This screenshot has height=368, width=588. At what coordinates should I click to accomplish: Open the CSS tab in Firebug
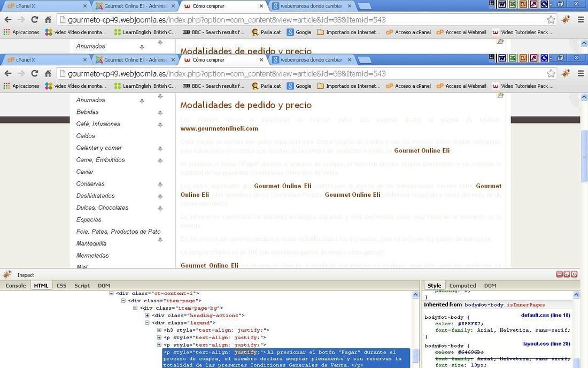click(x=61, y=286)
